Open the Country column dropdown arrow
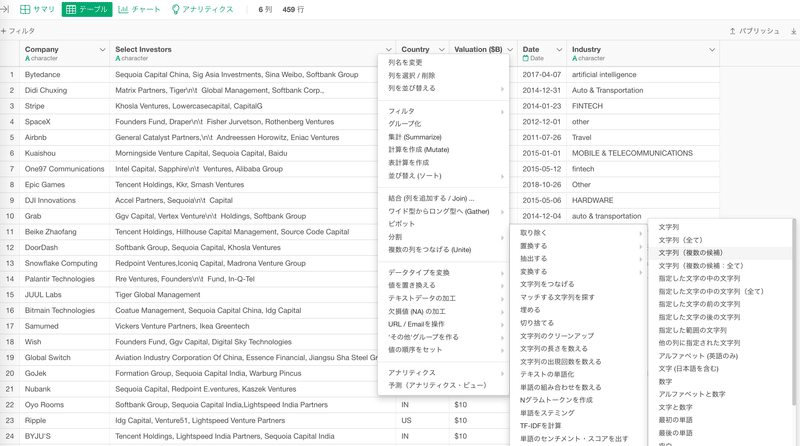800x446 pixels. [x=442, y=49]
